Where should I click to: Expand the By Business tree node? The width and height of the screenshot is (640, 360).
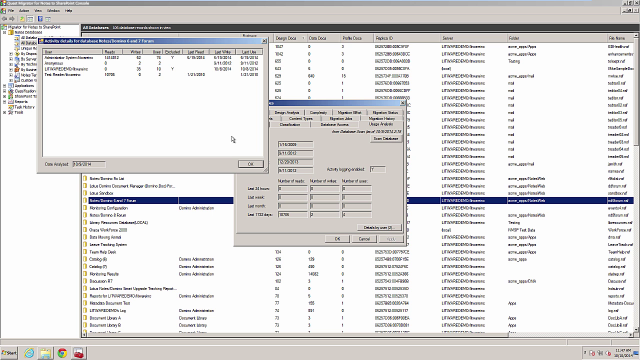point(11,69)
